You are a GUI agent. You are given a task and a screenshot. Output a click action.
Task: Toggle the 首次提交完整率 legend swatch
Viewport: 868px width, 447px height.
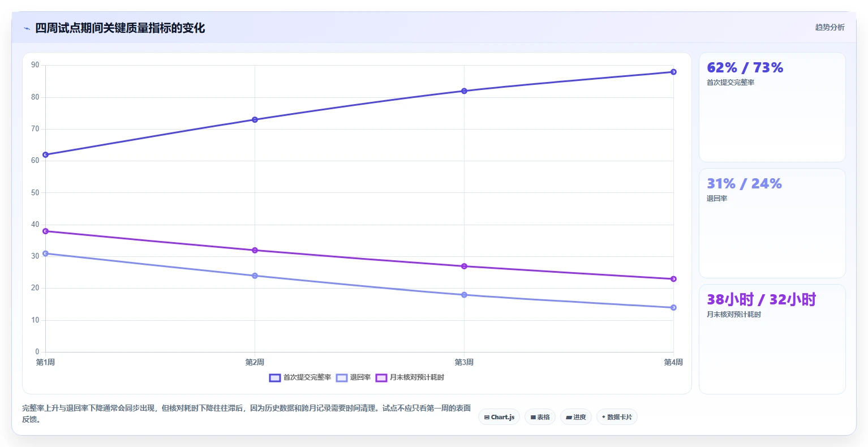point(275,378)
